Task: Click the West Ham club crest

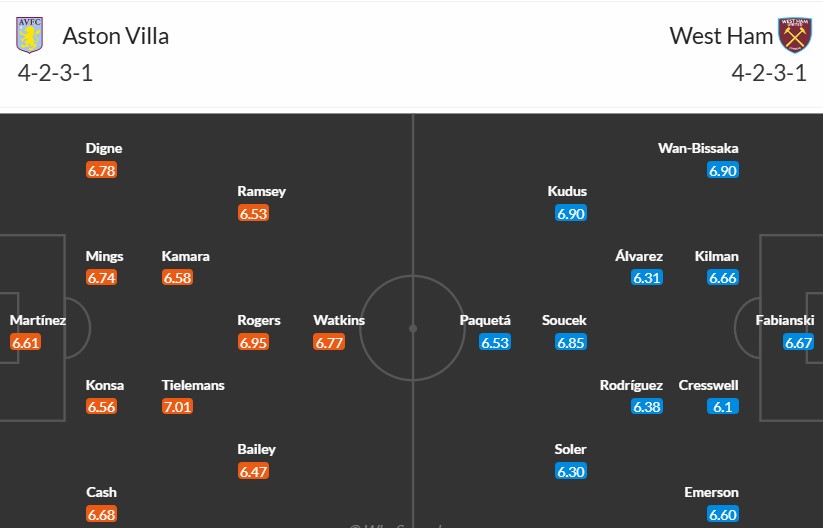Action: 795,35
